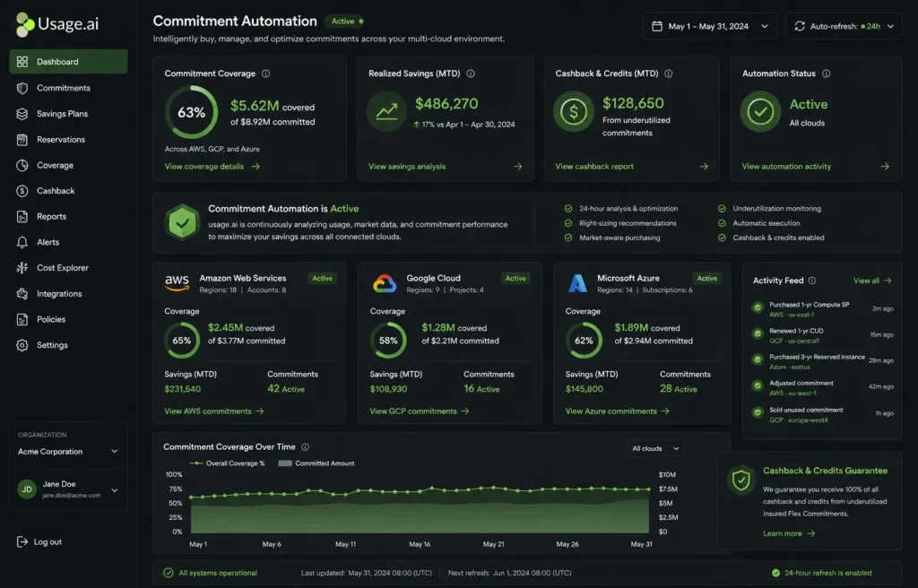Click the Reservations icon in sidebar
918x588 pixels.
coord(22,140)
